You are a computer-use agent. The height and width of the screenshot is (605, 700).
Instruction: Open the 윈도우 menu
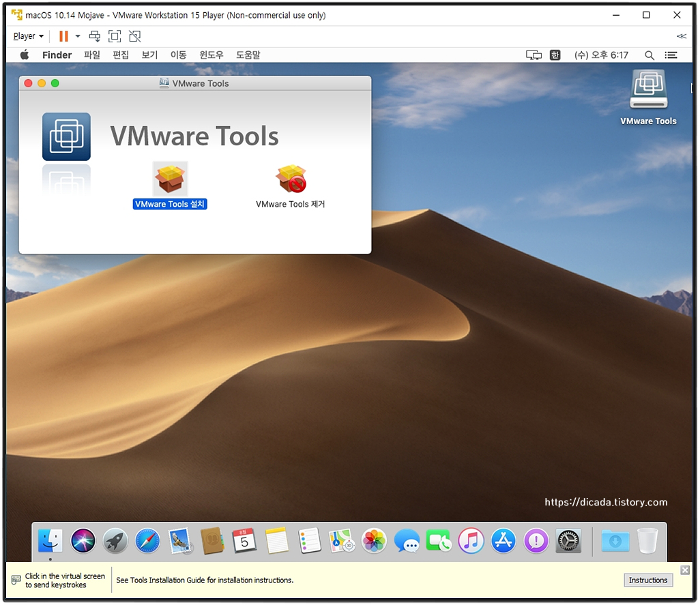click(x=212, y=55)
